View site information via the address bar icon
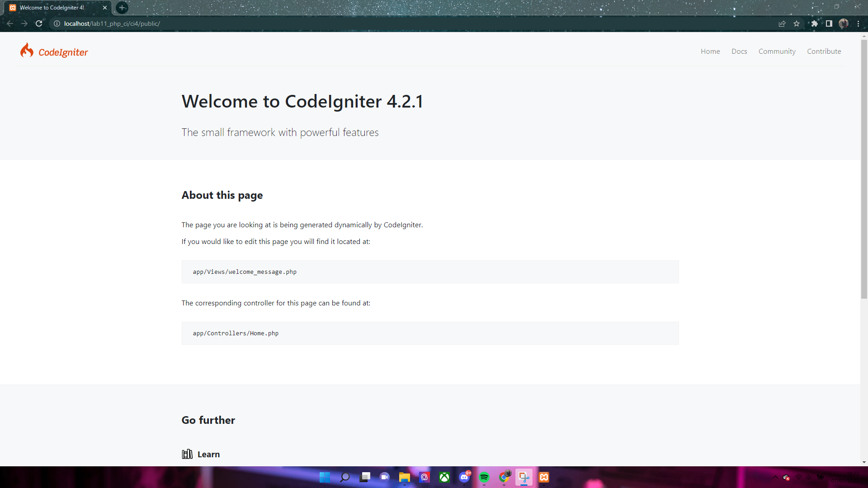 [x=57, y=23]
